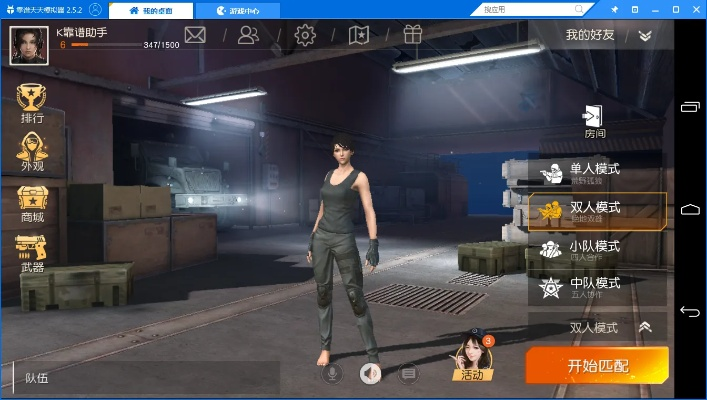Click the gift box icon
This screenshot has height=400, width=707.
(412, 35)
